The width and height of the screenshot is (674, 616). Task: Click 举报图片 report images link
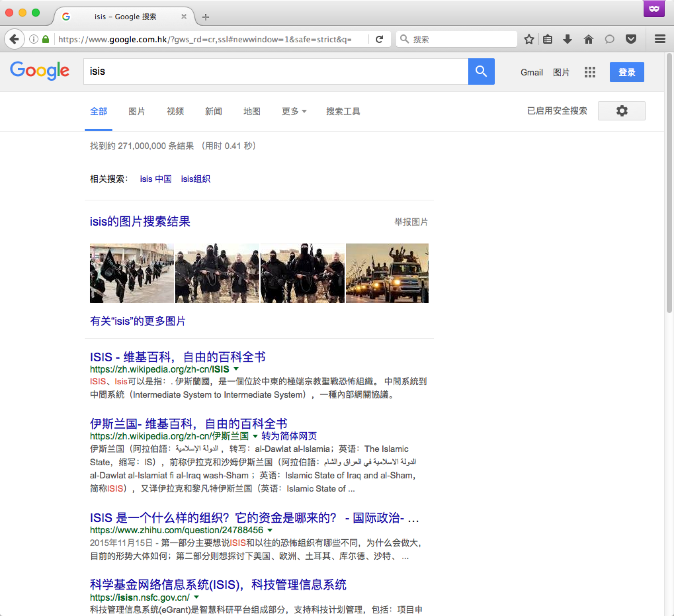[x=411, y=222]
